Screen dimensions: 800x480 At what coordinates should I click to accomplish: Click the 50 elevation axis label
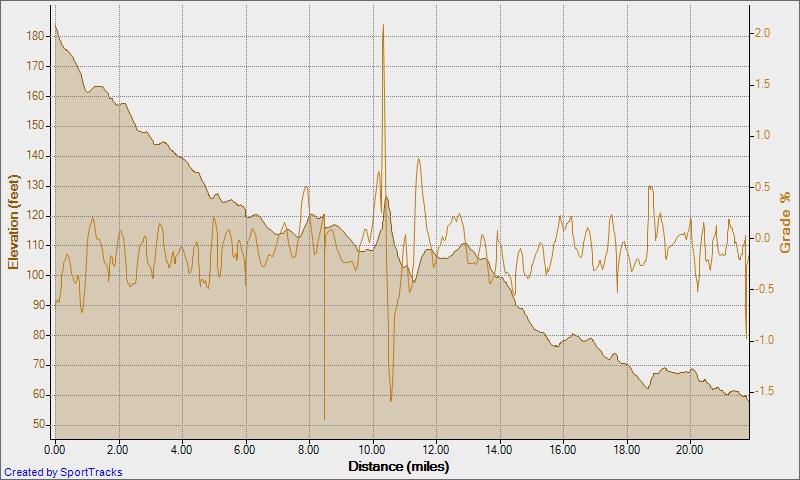pos(39,425)
